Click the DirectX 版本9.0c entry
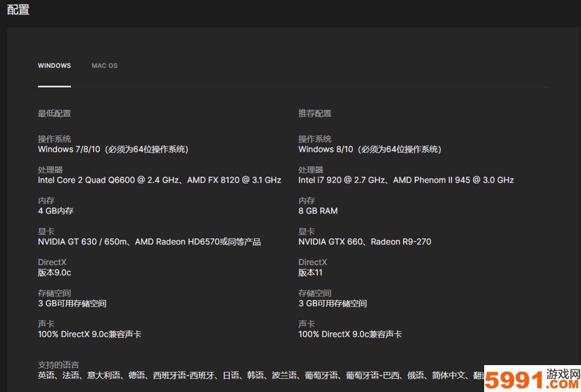The height and width of the screenshot is (392, 581). (53, 273)
